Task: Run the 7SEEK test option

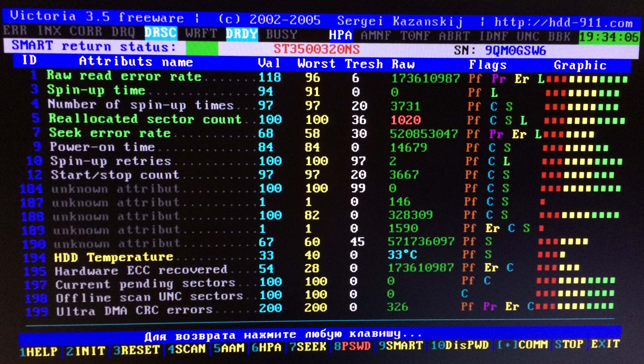Action: [x=308, y=347]
